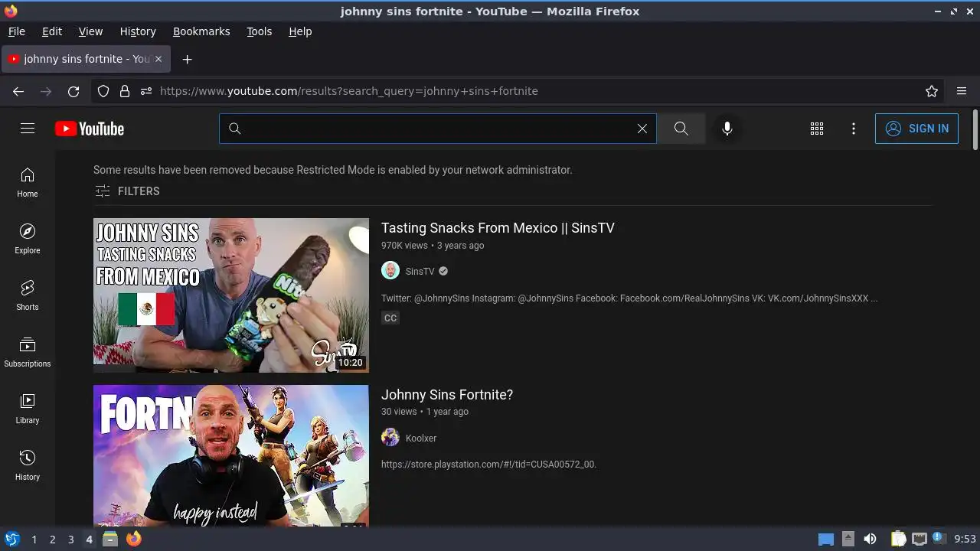Viewport: 980px width, 551px height.
Task: Click the clipboard tray icon
Action: (x=899, y=539)
